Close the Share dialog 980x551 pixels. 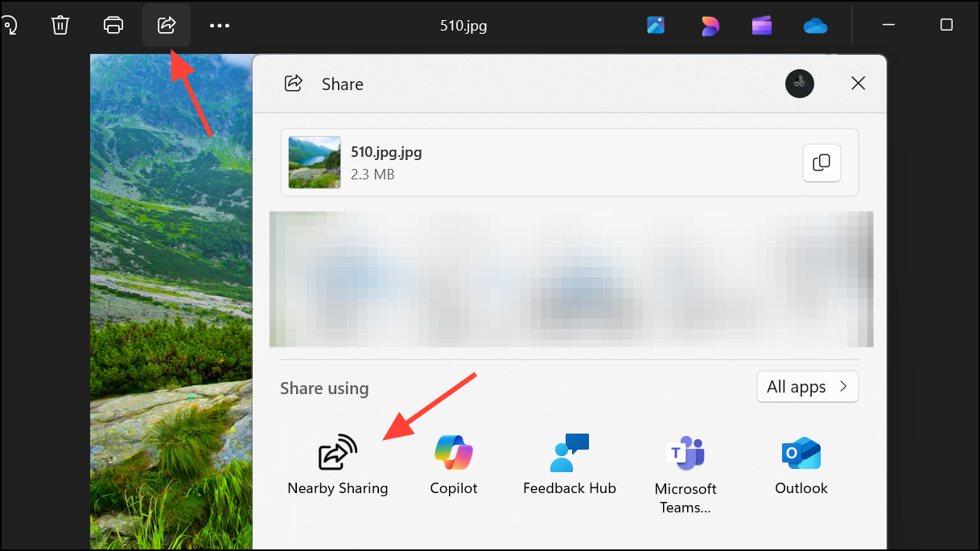point(859,84)
